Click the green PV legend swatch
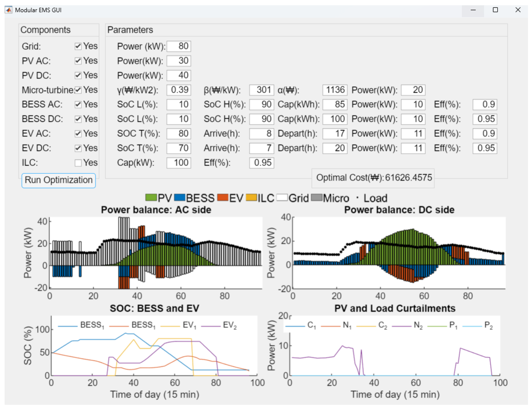Image resolution: width=532 pixels, height=409 pixels. (x=151, y=197)
